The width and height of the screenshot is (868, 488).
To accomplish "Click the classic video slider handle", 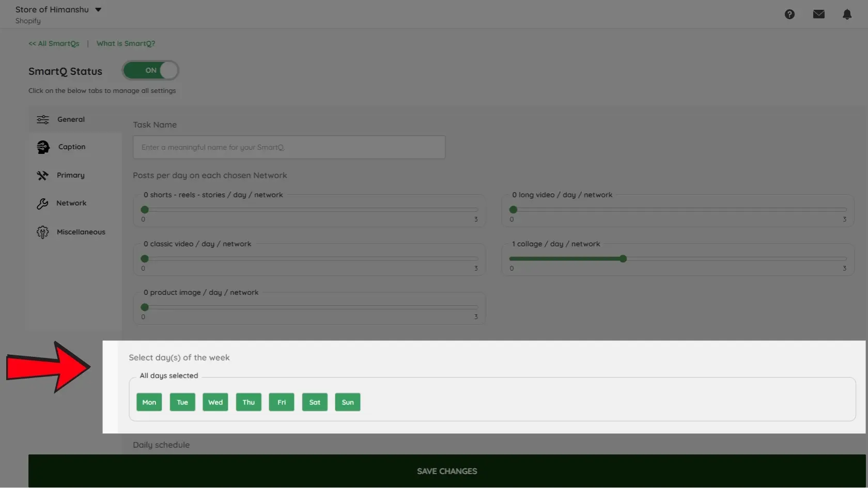I will point(145,259).
